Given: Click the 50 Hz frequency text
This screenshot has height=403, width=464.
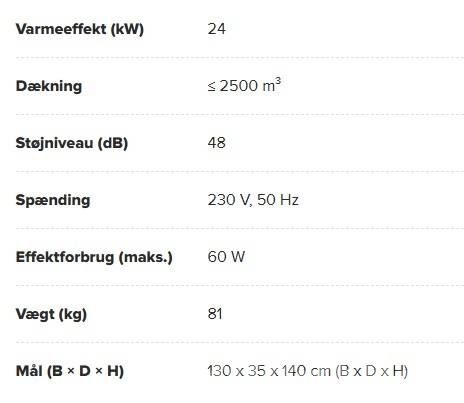Looking at the screenshot, I should click(x=278, y=200).
